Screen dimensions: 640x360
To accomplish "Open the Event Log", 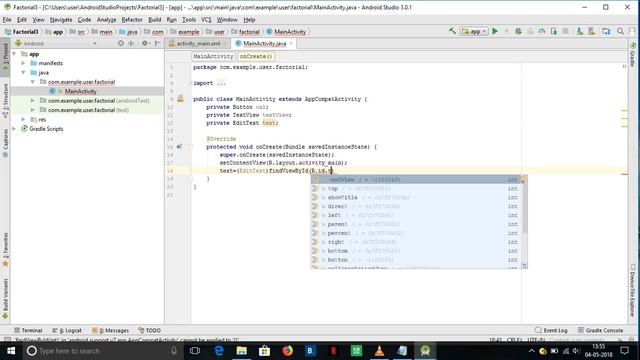I will click(551, 330).
